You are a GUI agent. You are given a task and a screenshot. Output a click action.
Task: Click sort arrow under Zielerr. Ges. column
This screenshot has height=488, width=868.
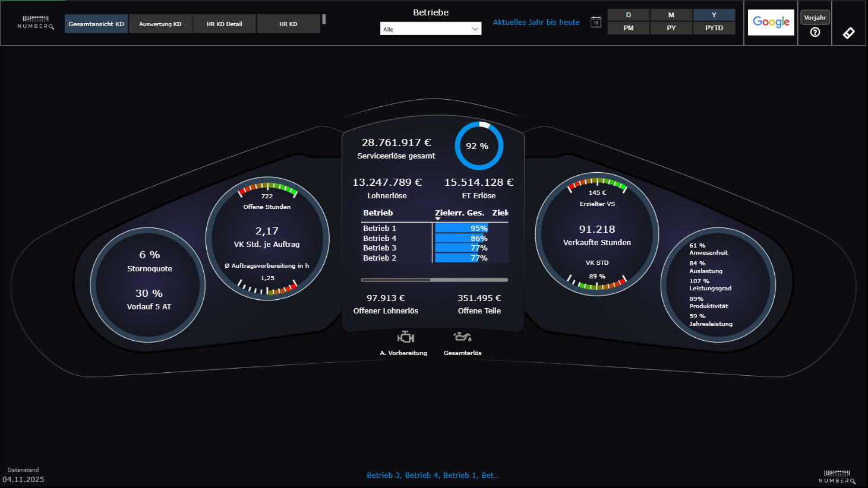tap(438, 219)
